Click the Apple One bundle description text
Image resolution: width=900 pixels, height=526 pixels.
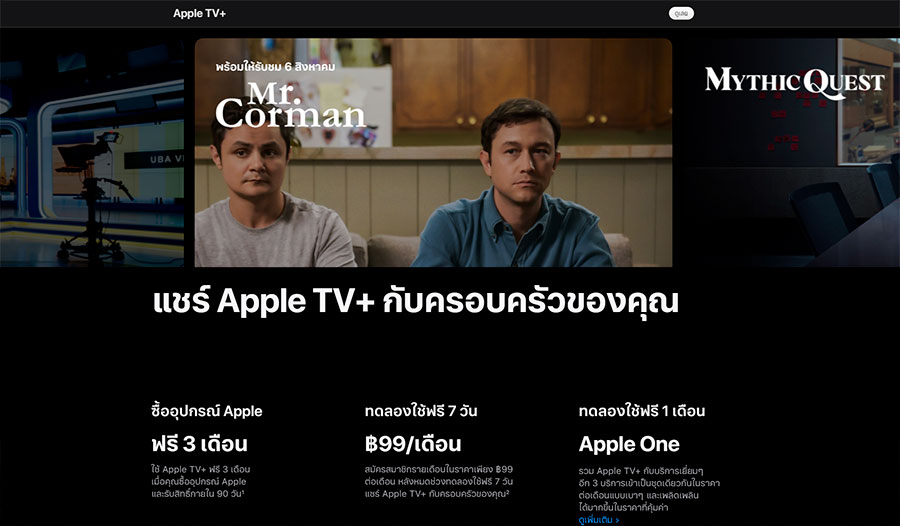[x=649, y=489]
